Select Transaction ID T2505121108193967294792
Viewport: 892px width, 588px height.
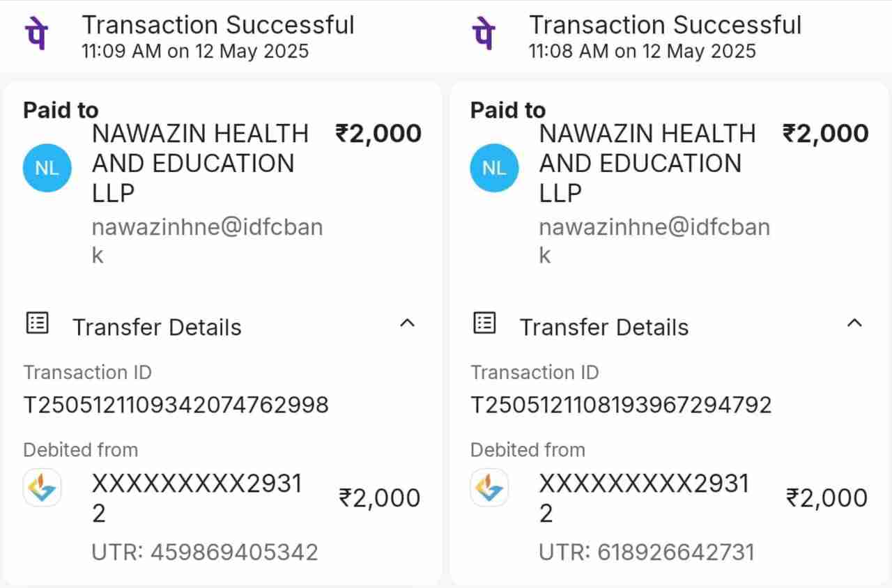tap(621, 405)
